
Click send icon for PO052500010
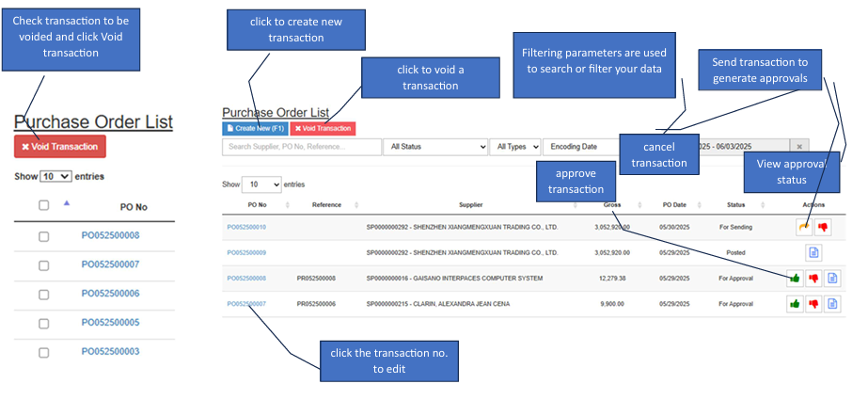point(804,227)
